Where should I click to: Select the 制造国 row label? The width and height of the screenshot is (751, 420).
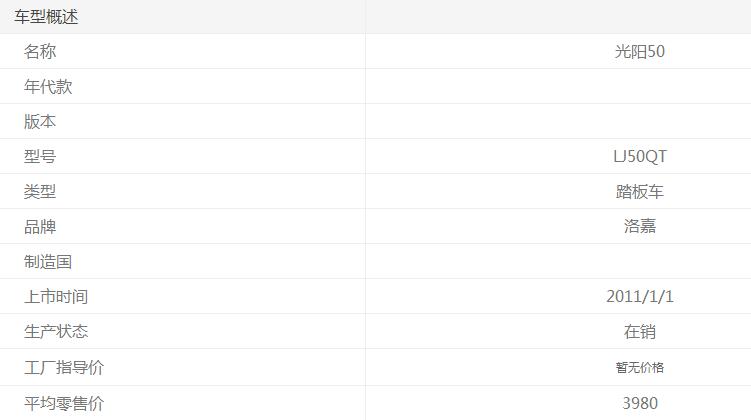click(48, 262)
